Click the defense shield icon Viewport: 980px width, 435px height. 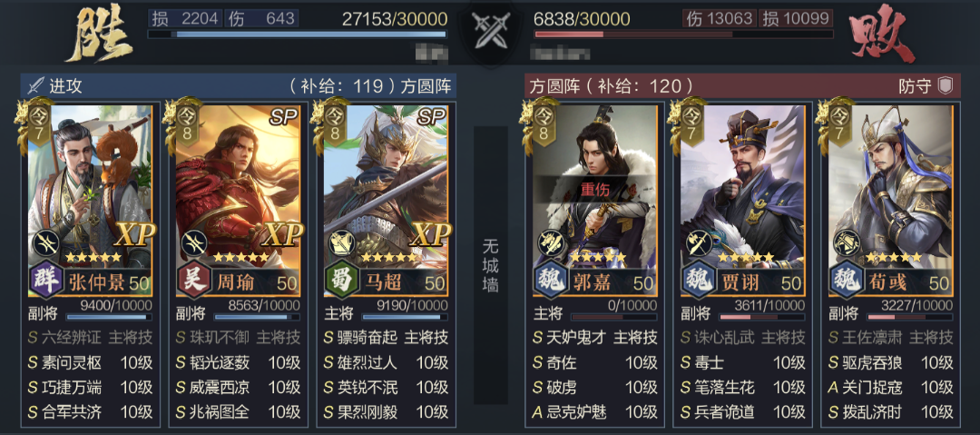pyautogui.click(x=946, y=86)
